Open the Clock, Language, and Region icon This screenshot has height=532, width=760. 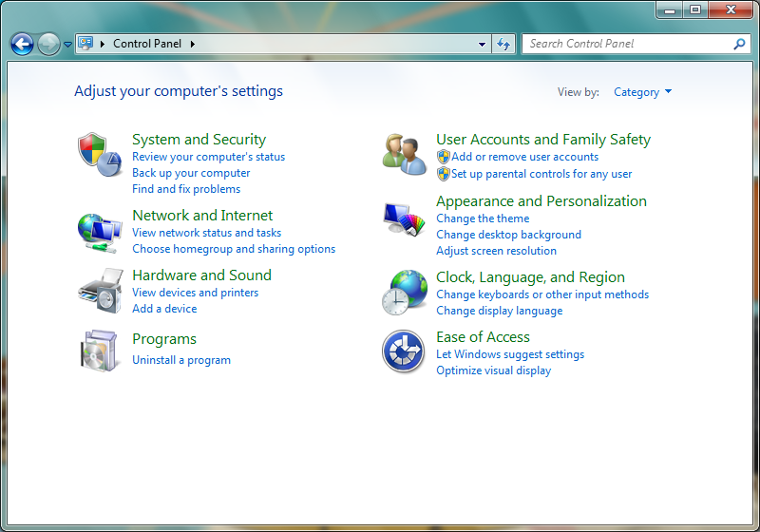405,293
